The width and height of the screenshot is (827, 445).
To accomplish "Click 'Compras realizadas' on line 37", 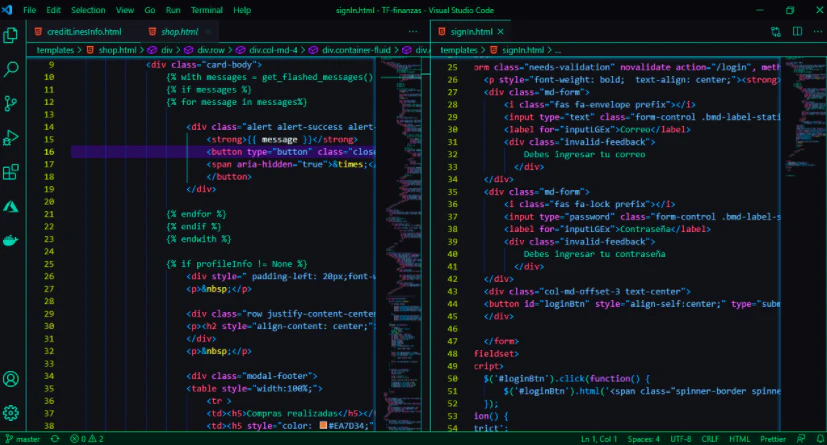I will point(291,413).
